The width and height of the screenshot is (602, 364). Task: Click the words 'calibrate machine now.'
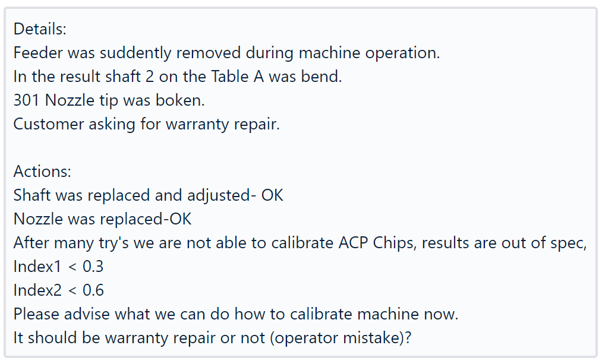(374, 314)
